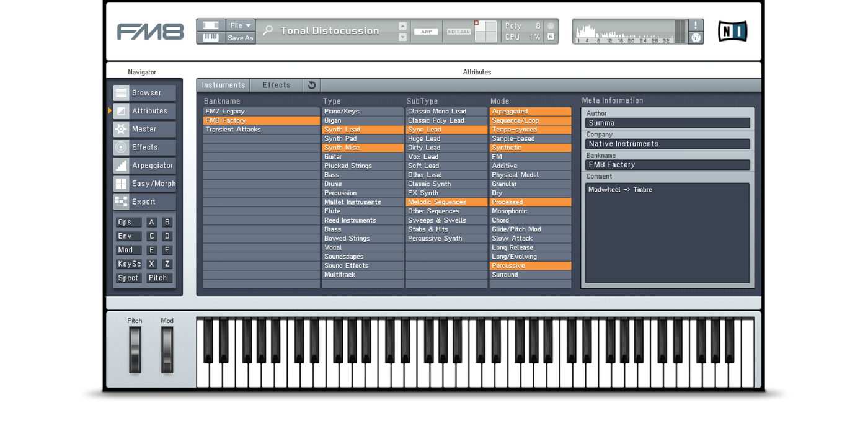Switch to the Instruments tab
868x426 pixels.
coord(224,85)
